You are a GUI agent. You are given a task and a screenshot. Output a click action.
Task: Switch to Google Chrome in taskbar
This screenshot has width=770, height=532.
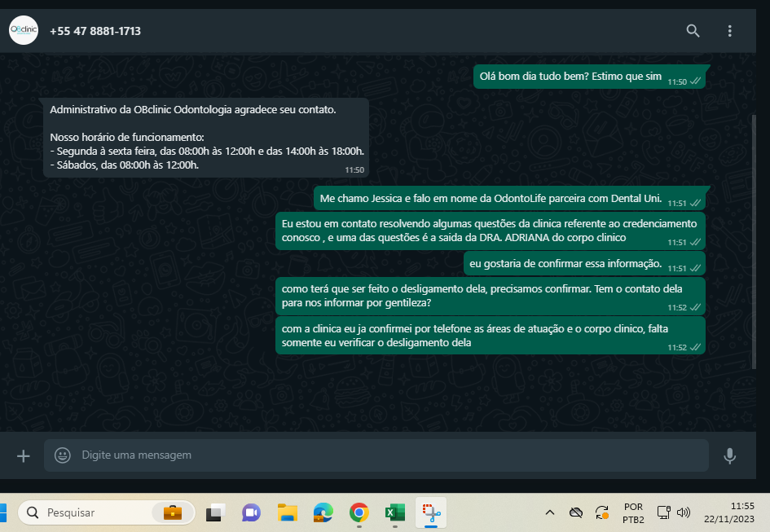[x=359, y=512]
